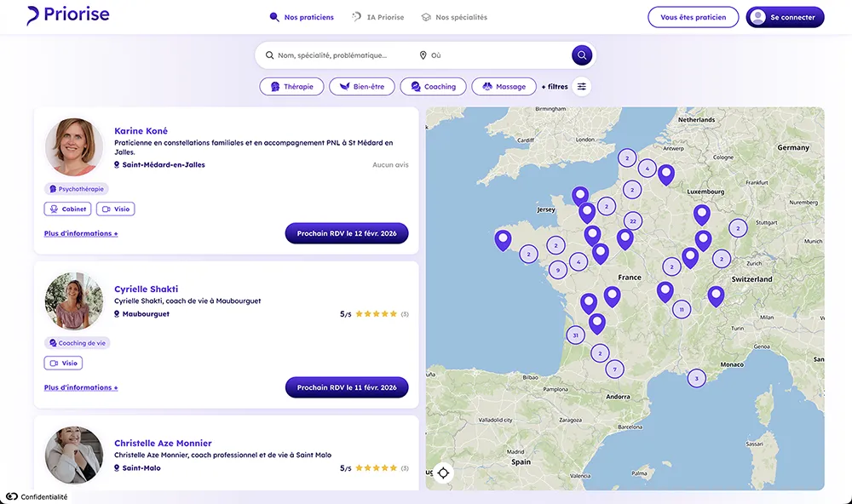Open Cyrielle Shakti's profile photo
This screenshot has height=504, width=852.
pyautogui.click(x=74, y=301)
